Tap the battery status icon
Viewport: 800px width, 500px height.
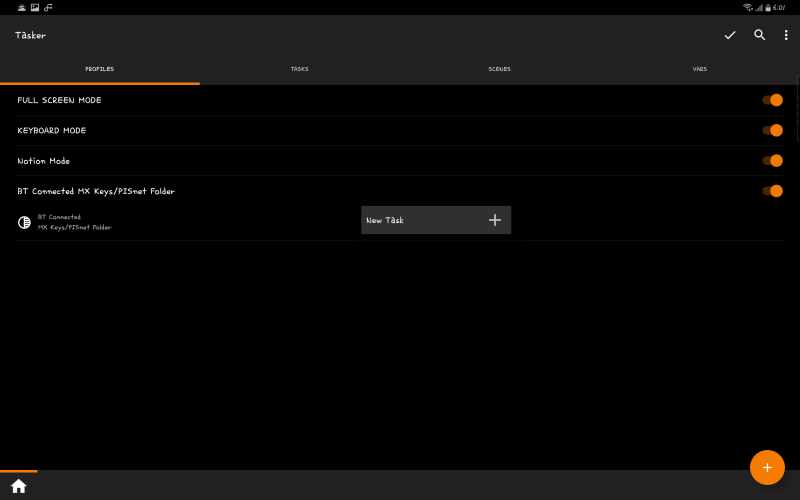tap(768, 8)
